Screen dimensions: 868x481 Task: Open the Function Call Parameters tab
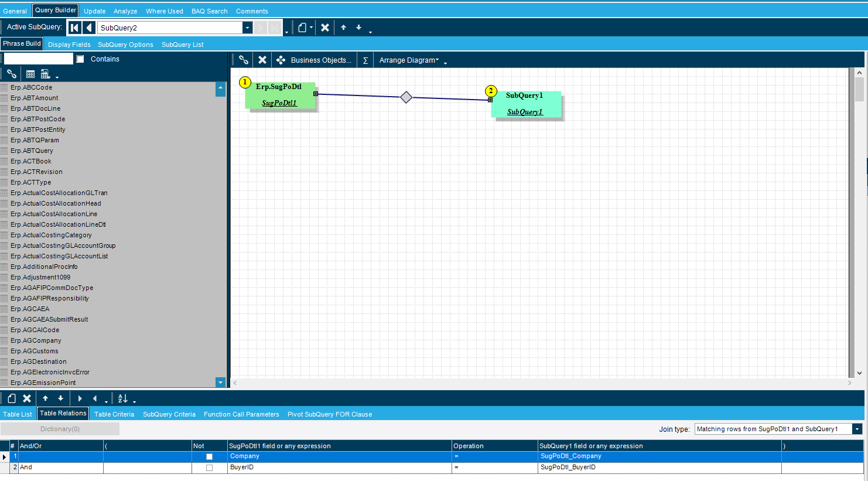[241, 414]
